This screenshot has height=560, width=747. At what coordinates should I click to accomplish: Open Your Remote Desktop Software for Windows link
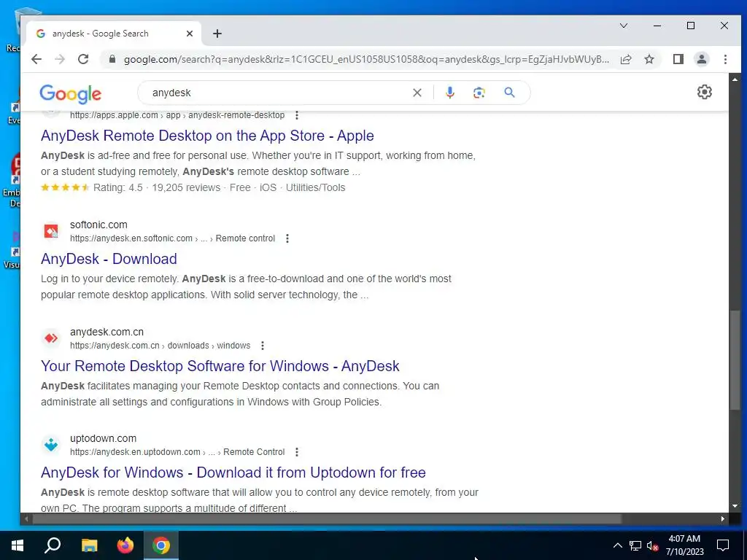point(220,366)
